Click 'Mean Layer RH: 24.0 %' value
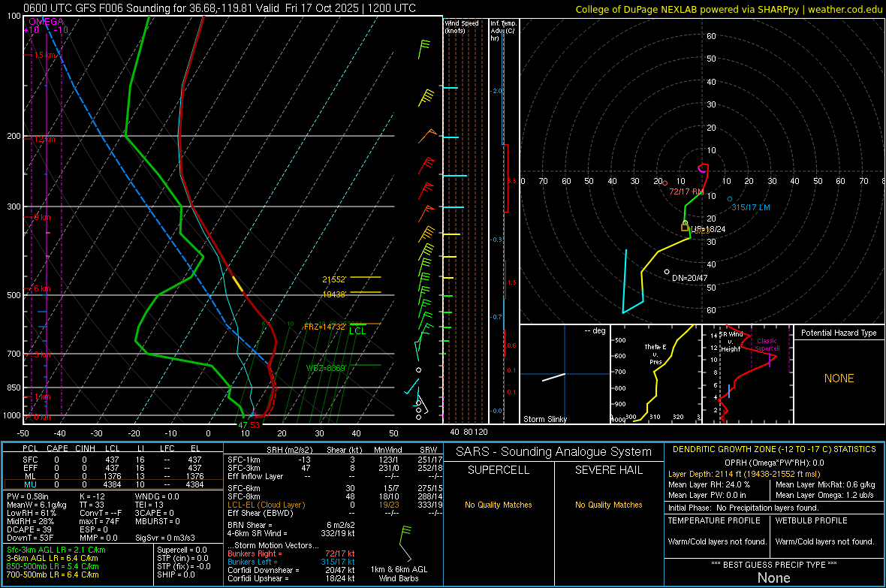This screenshot has width=886, height=588. point(709,484)
